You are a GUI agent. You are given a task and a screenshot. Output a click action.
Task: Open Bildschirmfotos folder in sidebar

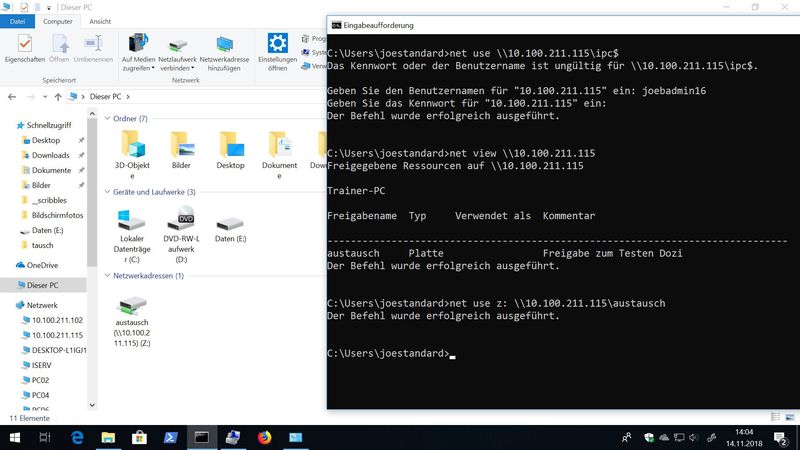coord(57,215)
